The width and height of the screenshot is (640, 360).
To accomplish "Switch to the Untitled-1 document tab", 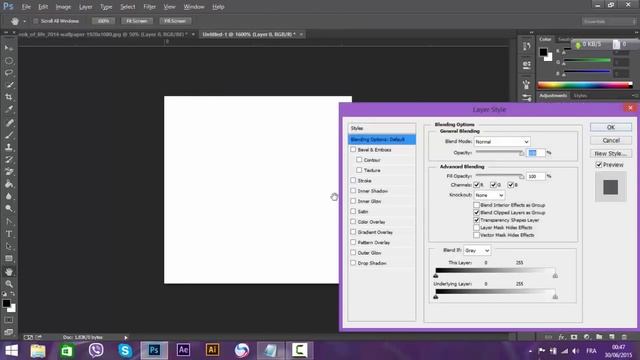I will [249, 35].
